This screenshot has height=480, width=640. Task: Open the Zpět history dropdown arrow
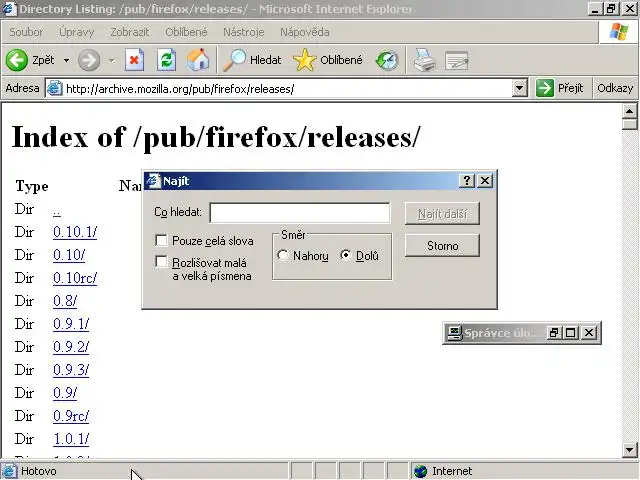tap(66, 60)
